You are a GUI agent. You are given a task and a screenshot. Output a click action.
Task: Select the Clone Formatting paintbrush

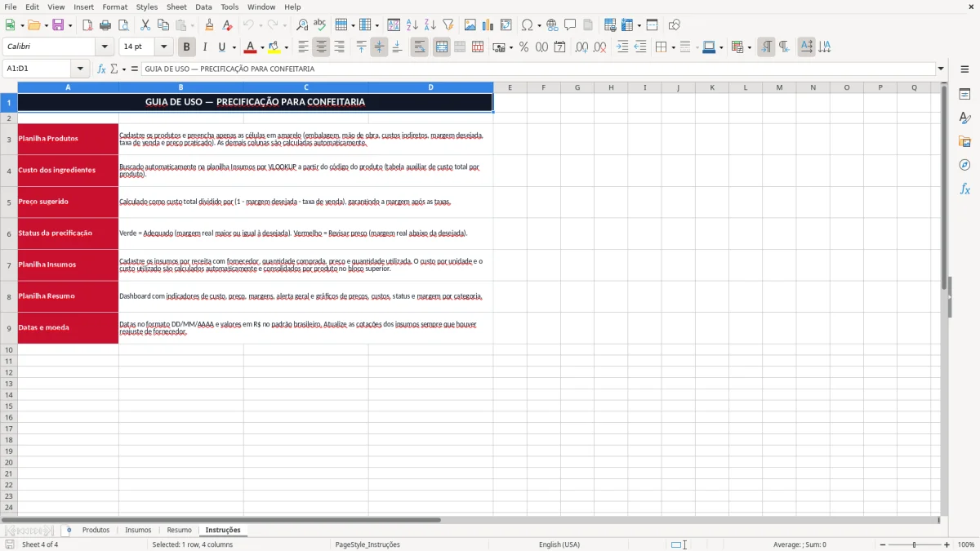[209, 25]
